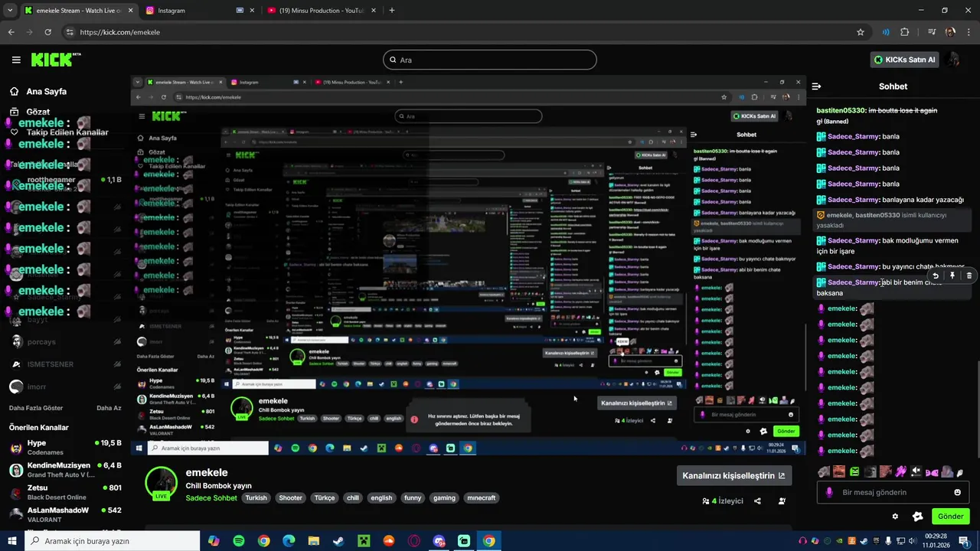The width and height of the screenshot is (980, 551).
Task: Click the user icon beside share
Action: click(x=782, y=501)
